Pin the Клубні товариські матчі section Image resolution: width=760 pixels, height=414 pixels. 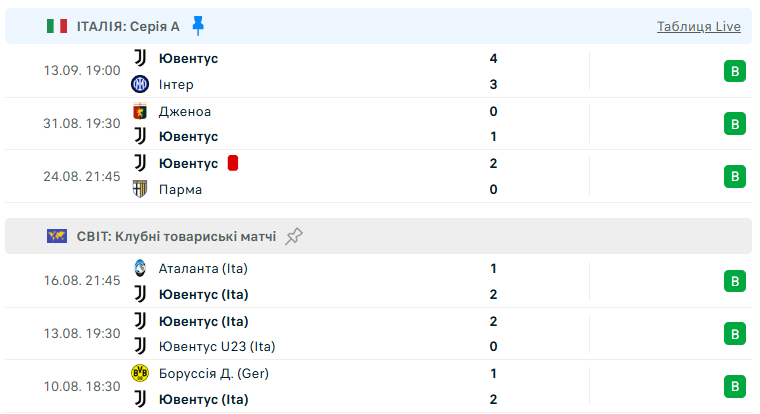tap(294, 236)
